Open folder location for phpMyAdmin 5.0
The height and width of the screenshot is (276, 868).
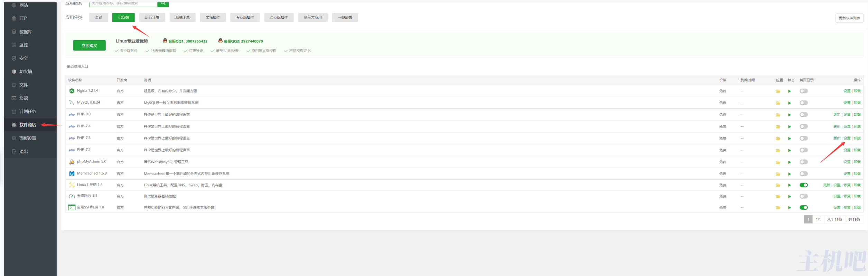pyautogui.click(x=778, y=162)
